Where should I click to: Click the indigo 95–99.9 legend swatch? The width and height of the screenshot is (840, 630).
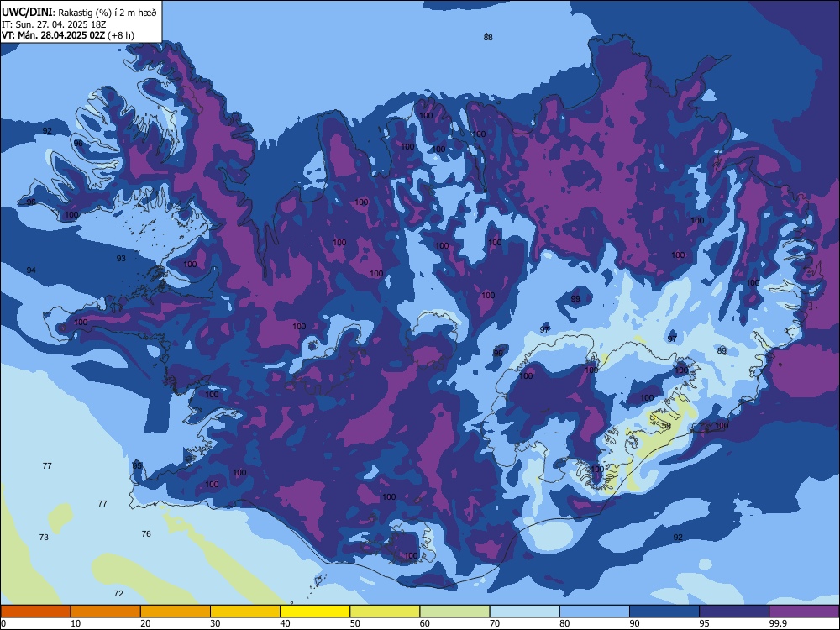tap(734, 612)
